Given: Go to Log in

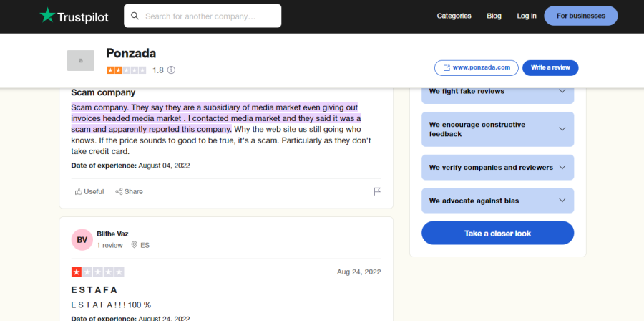Looking at the screenshot, I should click(527, 16).
